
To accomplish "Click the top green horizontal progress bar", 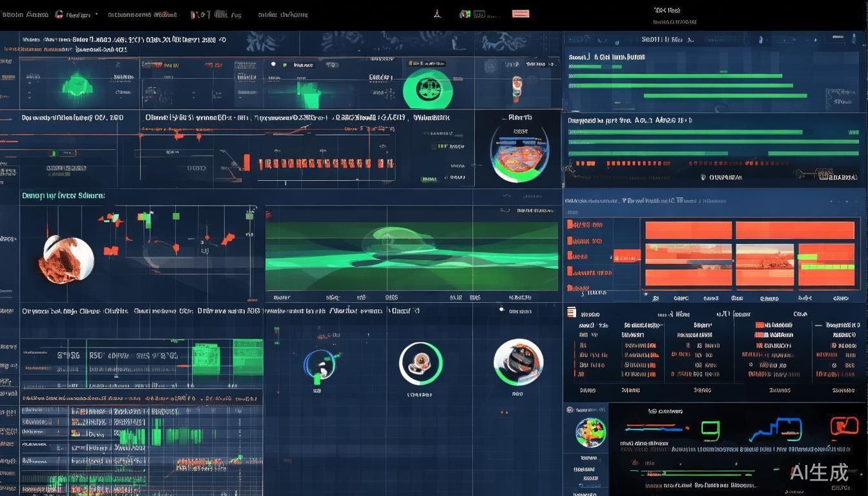I will tap(675, 76).
